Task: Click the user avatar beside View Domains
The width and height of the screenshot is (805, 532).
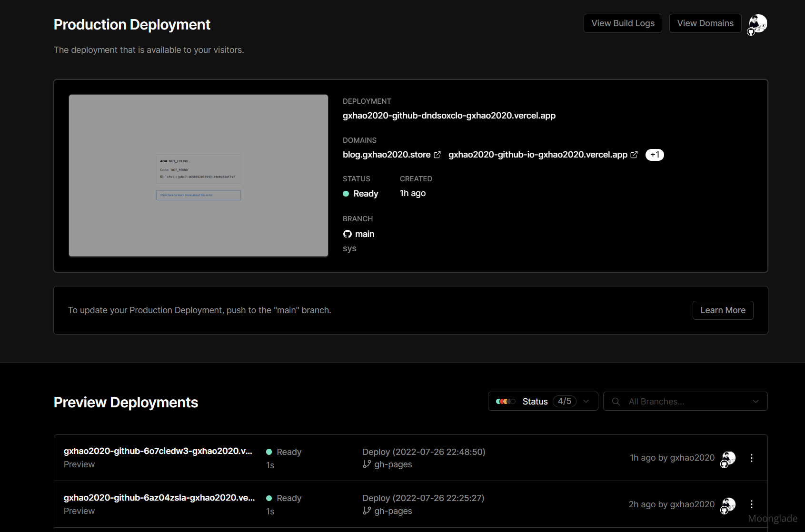Action: 757,24
